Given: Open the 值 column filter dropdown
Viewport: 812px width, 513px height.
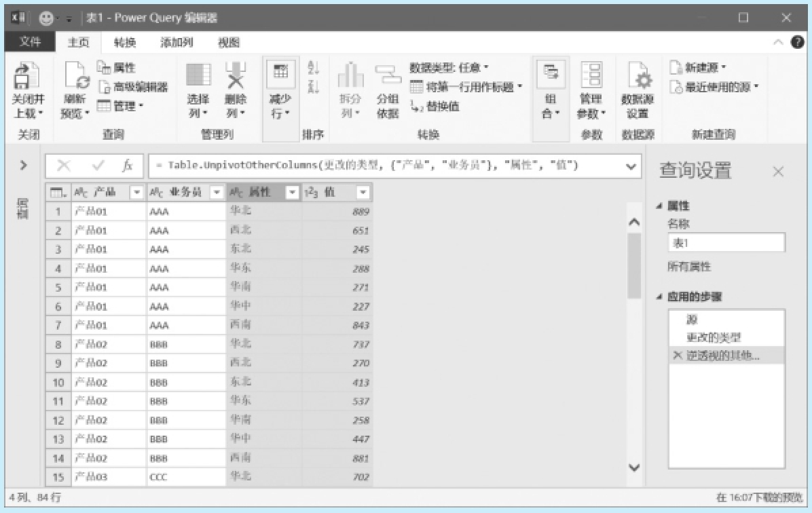Looking at the screenshot, I should point(363,193).
